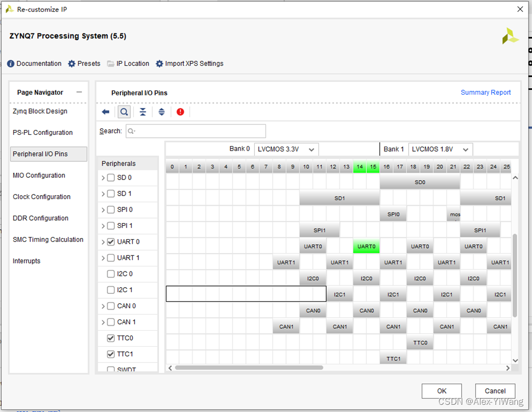Go to PS-PL Configuration page
This screenshot has height=412, width=532.
tap(43, 133)
